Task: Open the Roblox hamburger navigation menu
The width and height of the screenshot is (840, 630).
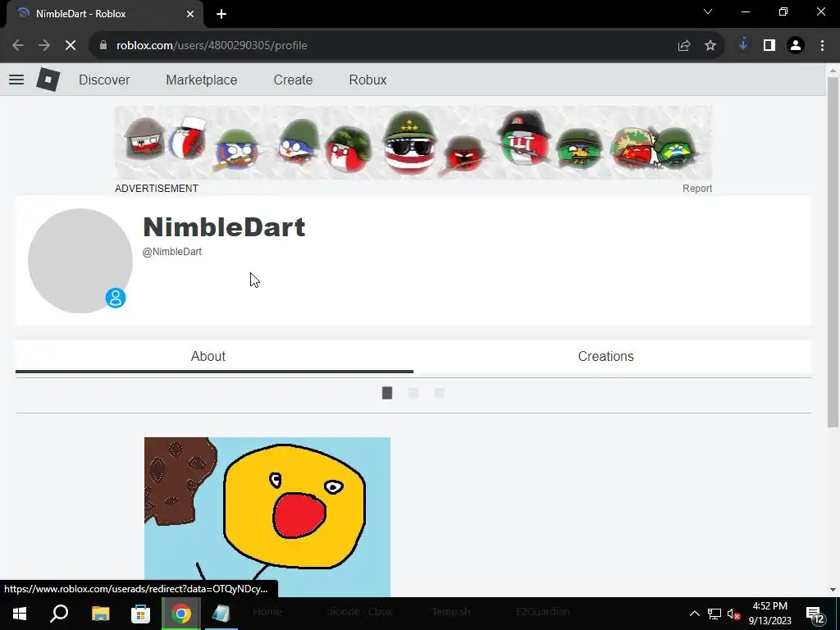Action: (16, 80)
